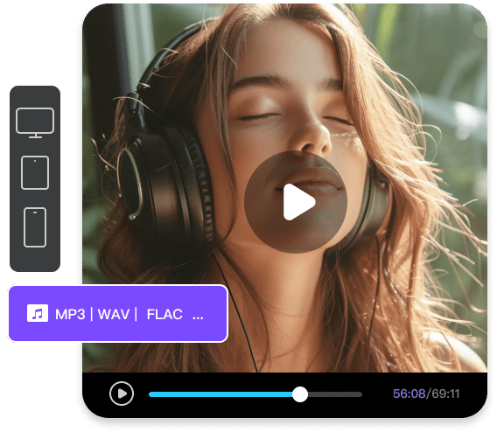504x432 pixels.
Task: Select the smartphone device icon
Action: point(35,227)
